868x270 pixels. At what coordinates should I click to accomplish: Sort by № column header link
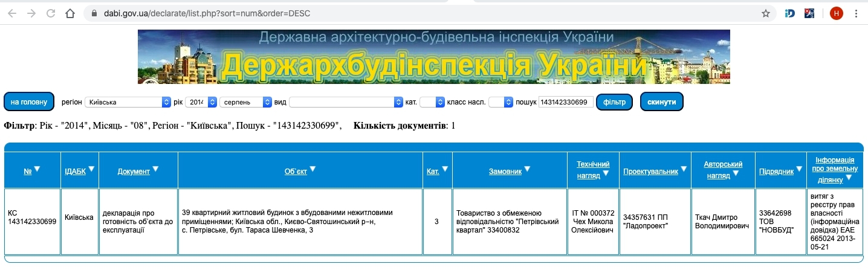(x=28, y=172)
